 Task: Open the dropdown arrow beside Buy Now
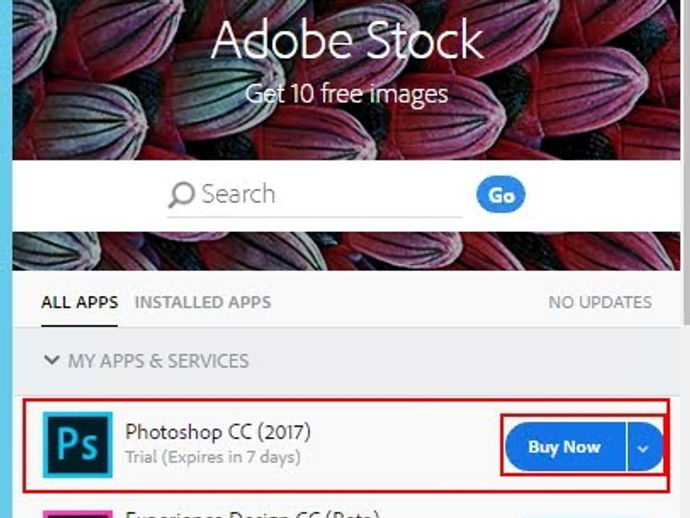[x=644, y=448]
